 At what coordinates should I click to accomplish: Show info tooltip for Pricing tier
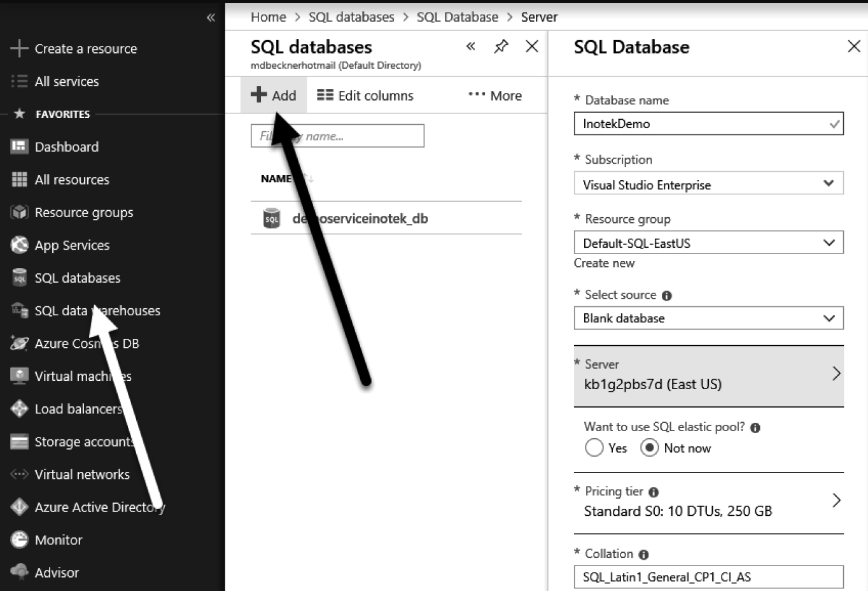(654, 492)
